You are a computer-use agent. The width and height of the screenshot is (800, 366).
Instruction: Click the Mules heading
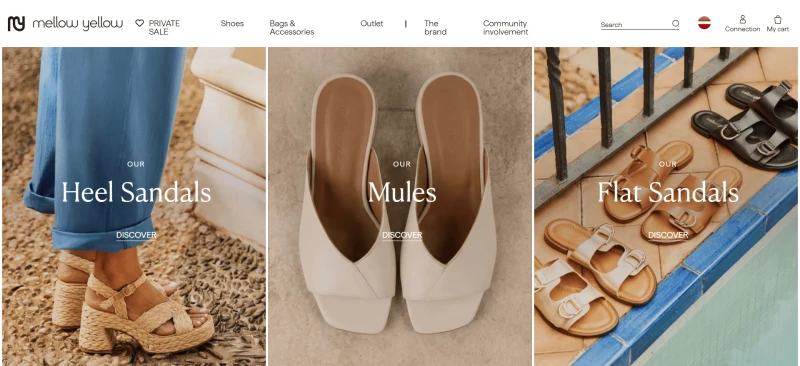pos(402,193)
